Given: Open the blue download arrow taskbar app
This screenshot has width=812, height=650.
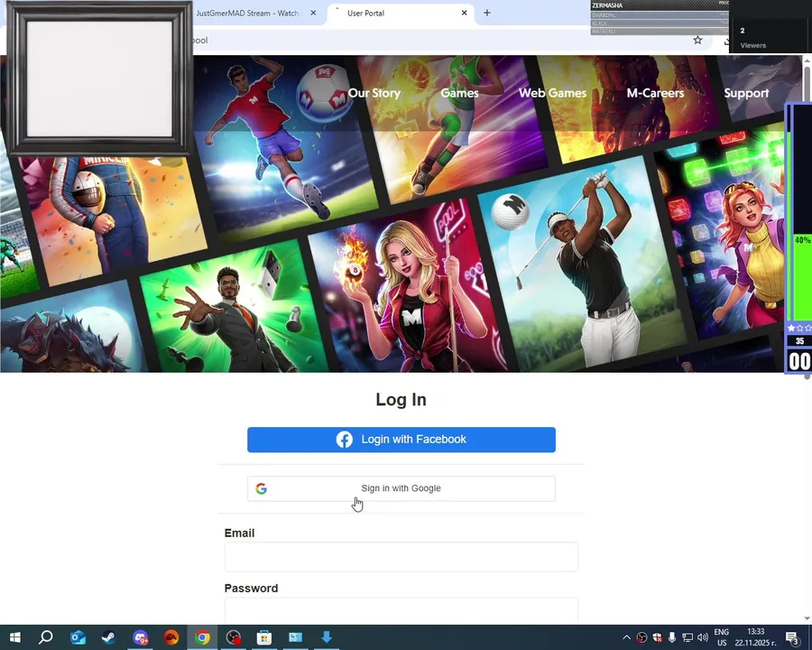Looking at the screenshot, I should tap(327, 637).
